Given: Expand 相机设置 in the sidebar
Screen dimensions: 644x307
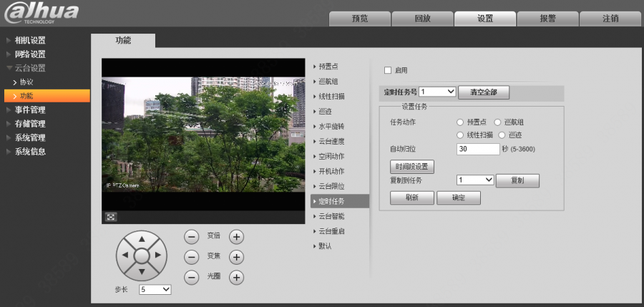Looking at the screenshot, I should pos(30,40).
